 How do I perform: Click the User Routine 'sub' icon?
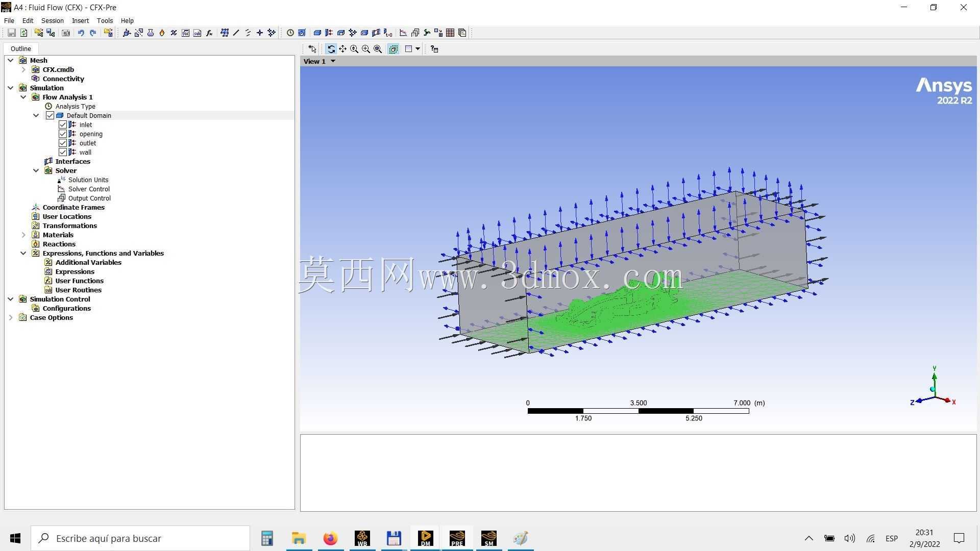[198, 33]
